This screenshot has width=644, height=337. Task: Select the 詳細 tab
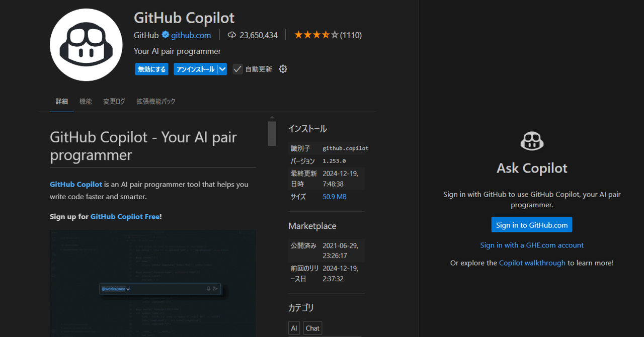pyautogui.click(x=61, y=101)
